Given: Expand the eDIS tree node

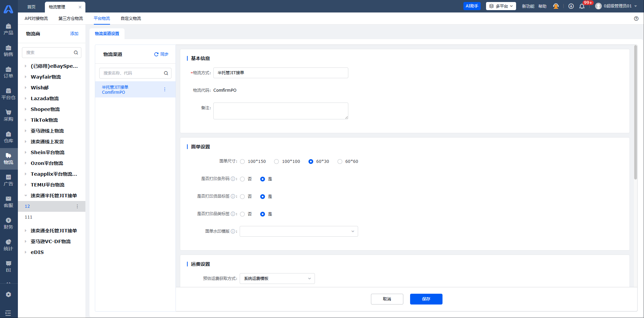Looking at the screenshot, I should click(x=25, y=252).
